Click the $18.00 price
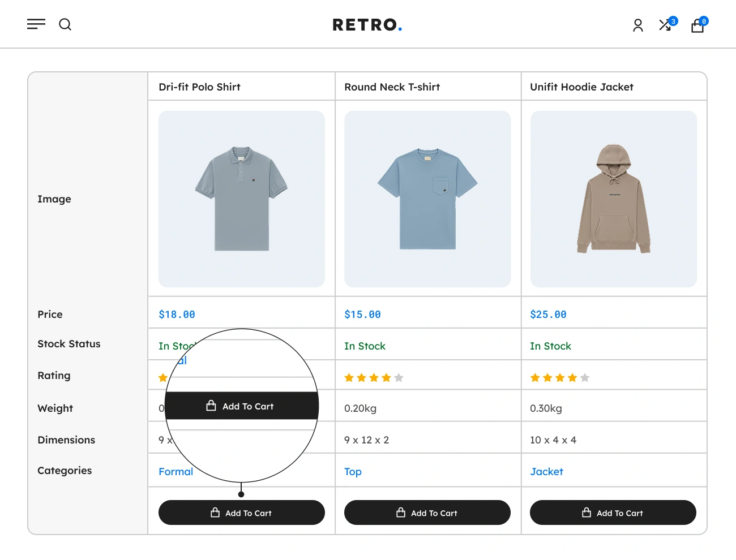Screen dimensions: 736x560 (177, 315)
